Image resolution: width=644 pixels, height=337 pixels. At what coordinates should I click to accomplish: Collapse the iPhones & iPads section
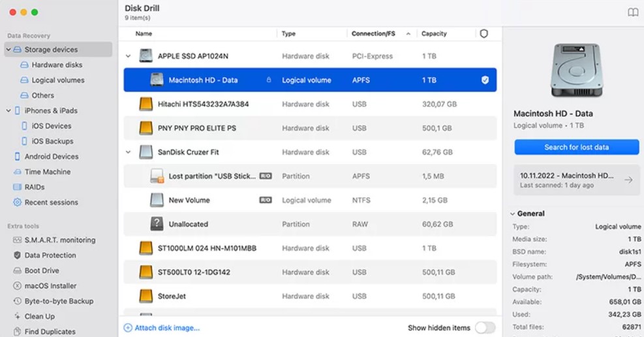tap(8, 110)
